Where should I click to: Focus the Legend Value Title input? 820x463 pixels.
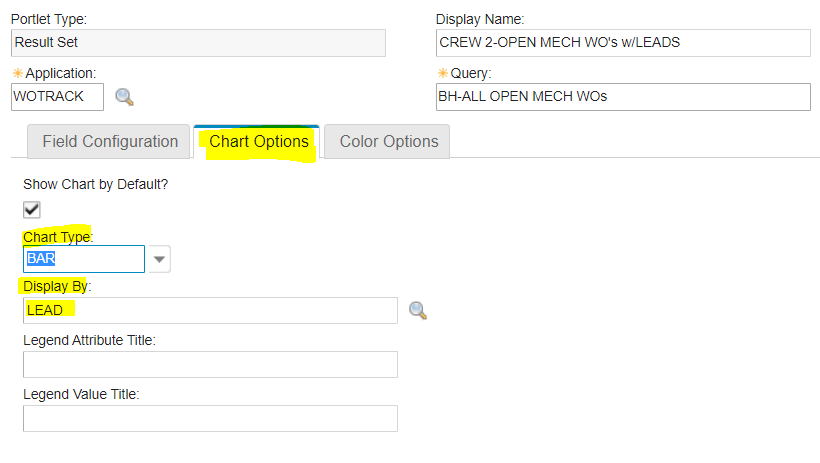tap(210, 419)
